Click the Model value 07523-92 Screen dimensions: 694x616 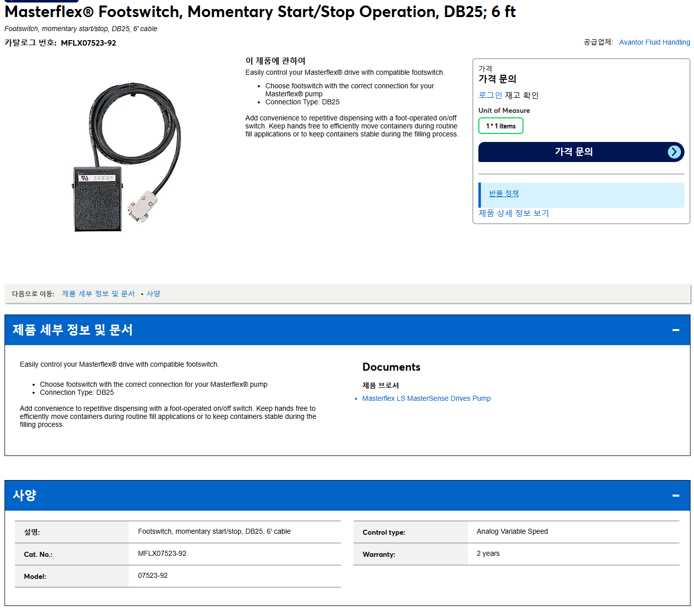[x=152, y=575]
